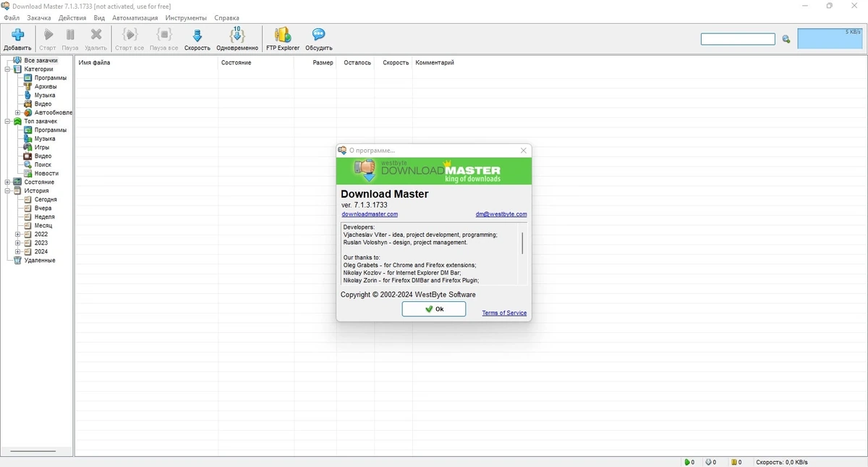Viewport: 868px width, 467px height.
Task: Select Программы under Топ закачек
Action: pyautogui.click(x=50, y=130)
